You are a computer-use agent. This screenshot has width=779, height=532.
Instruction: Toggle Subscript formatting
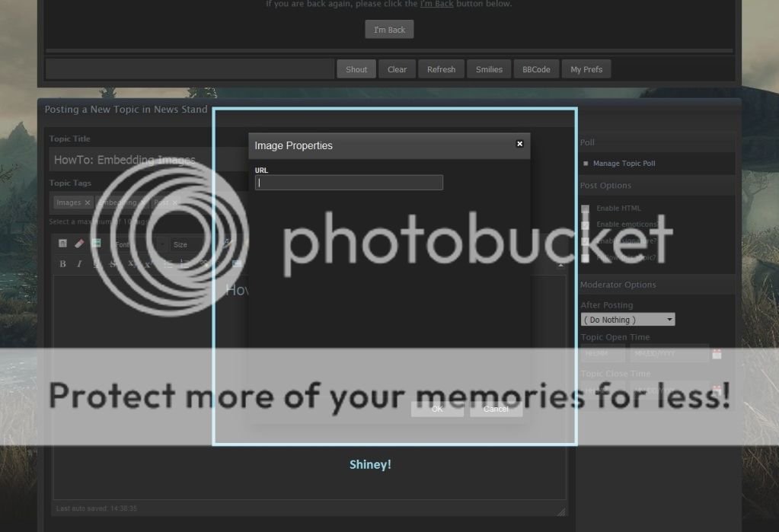(x=131, y=264)
